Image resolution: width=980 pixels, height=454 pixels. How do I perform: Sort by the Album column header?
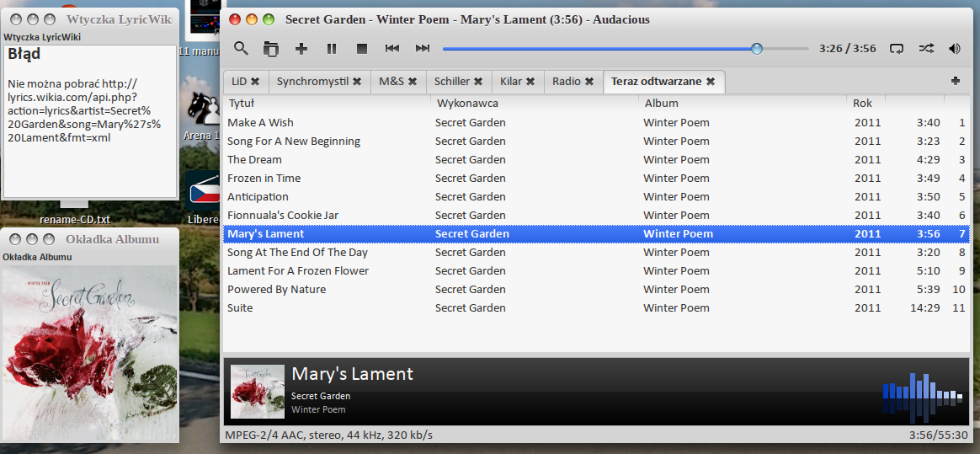pos(743,103)
